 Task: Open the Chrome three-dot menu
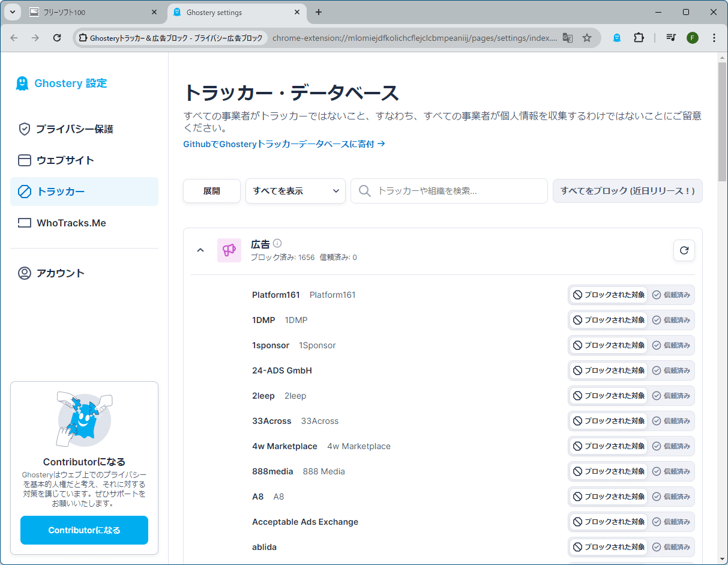point(714,38)
